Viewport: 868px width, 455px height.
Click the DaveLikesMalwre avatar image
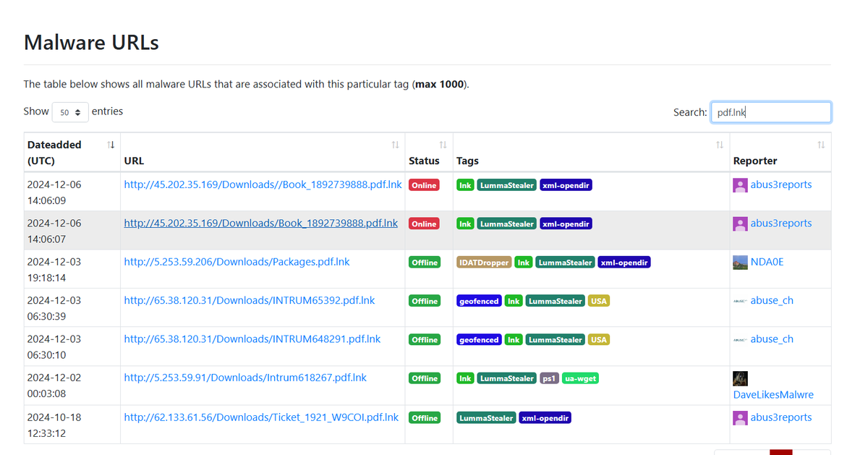click(740, 378)
